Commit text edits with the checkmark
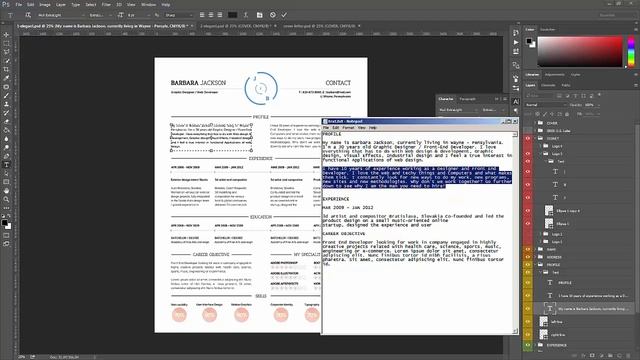This screenshot has height=360, width=640. pos(284,15)
